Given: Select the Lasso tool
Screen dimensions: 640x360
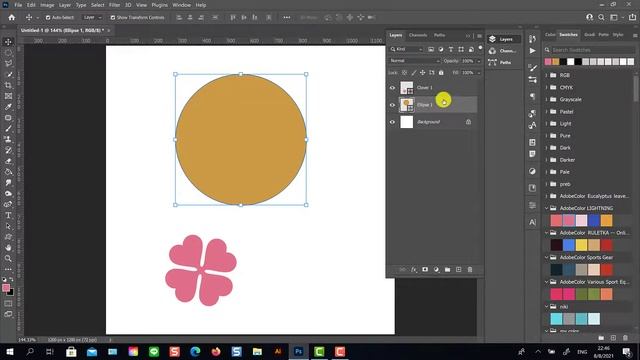Looking at the screenshot, I should 8,63.
